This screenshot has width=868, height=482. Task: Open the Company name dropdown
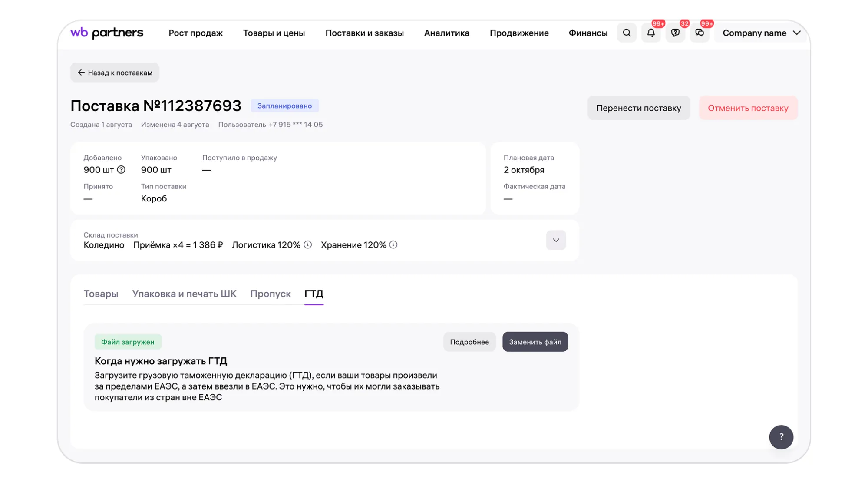[x=761, y=33]
